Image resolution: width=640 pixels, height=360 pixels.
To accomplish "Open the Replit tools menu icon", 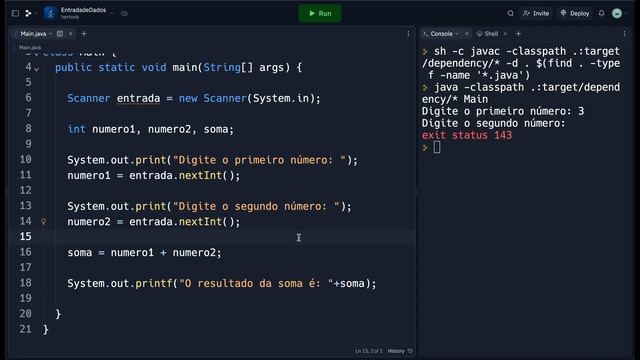I will point(28,13).
